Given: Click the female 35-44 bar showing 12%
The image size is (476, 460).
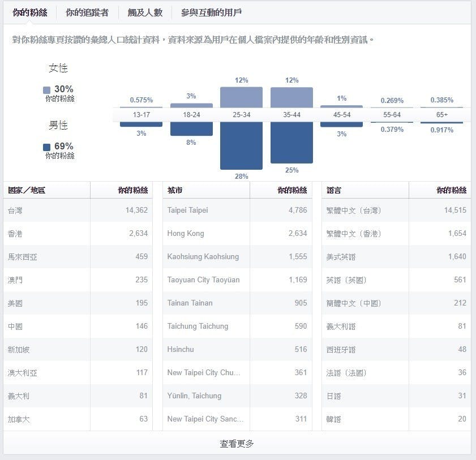Looking at the screenshot, I should 291,97.
